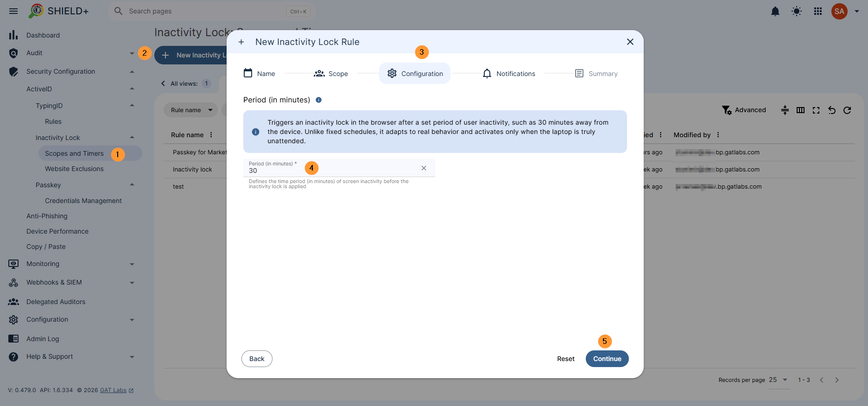Refresh the table with reload icon
Image resolution: width=868 pixels, height=406 pixels.
coord(847,110)
